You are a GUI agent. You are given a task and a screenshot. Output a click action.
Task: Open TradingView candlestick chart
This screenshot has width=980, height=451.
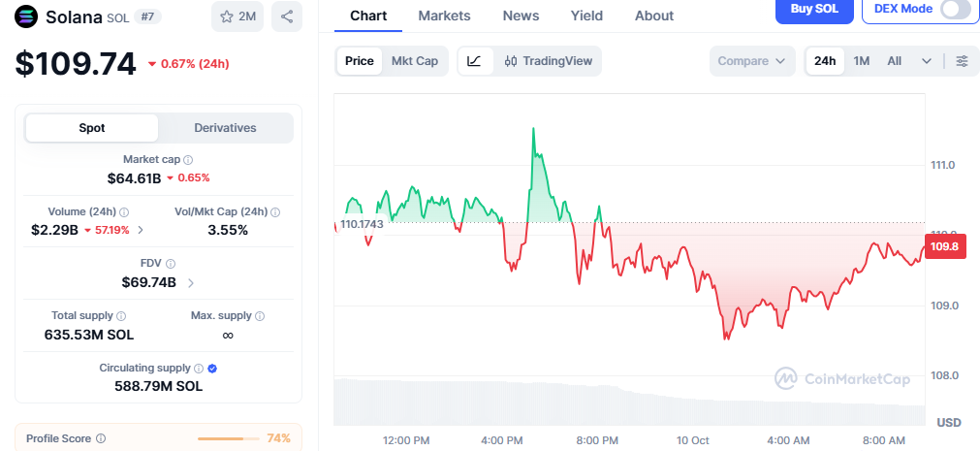click(x=548, y=61)
